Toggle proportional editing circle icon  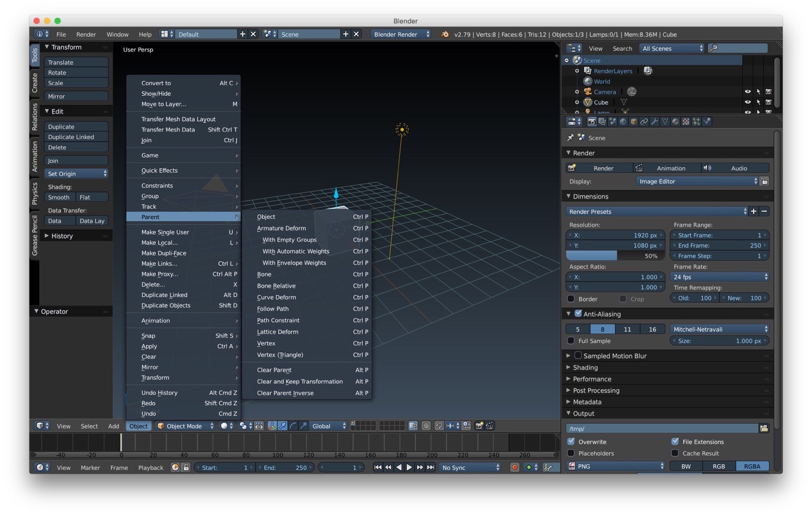[425, 426]
